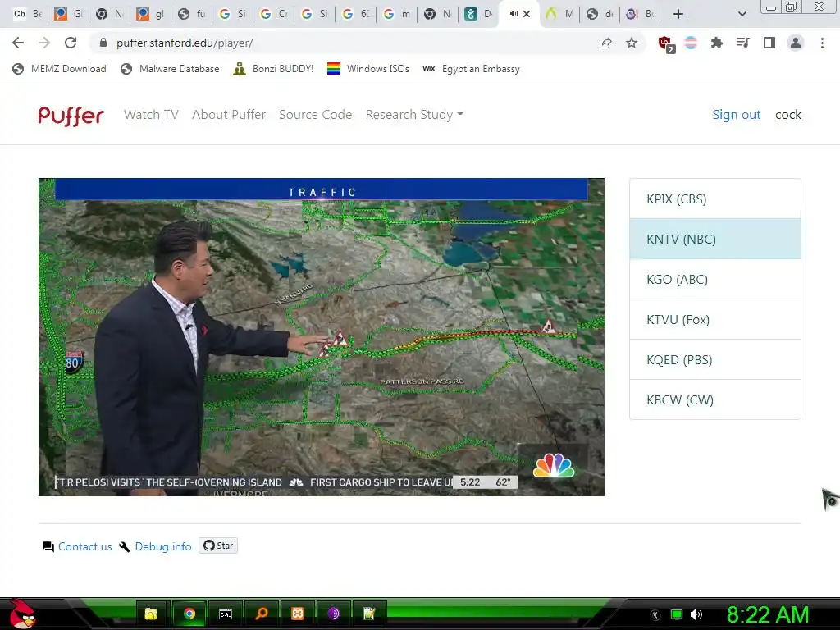Open the uBlock Origin extension icon

[x=666, y=44]
